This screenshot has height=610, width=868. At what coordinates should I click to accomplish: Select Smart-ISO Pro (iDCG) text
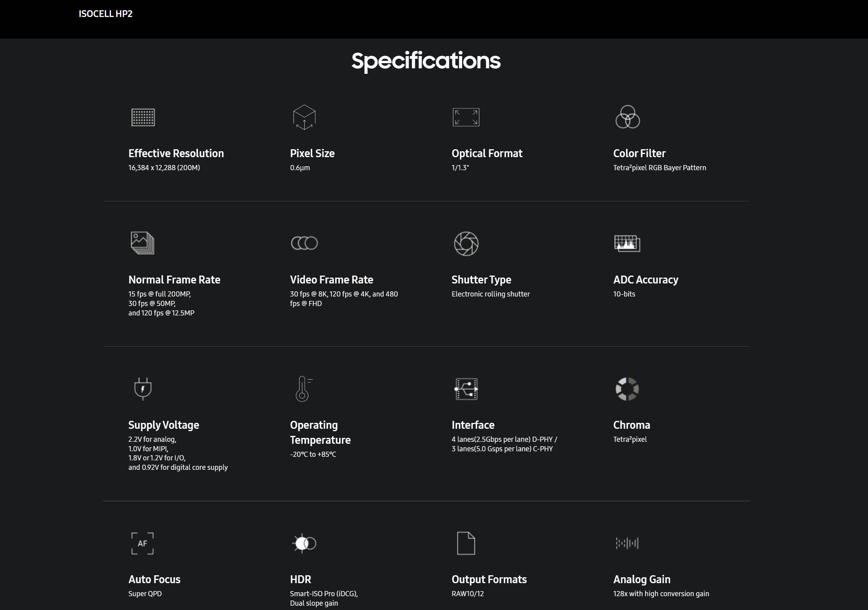click(324, 593)
